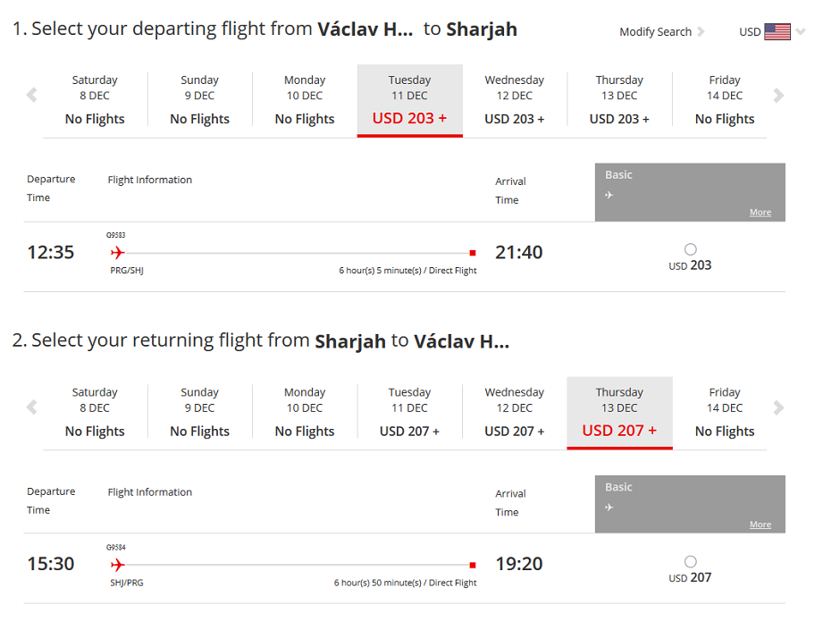
Task: Show earlier returning dates with left arrow
Action: tap(31, 407)
